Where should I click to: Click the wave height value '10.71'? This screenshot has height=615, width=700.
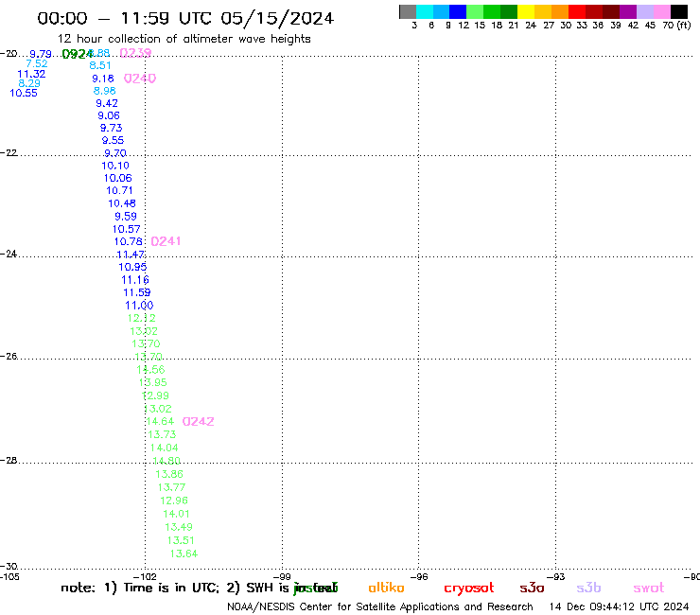119,191
